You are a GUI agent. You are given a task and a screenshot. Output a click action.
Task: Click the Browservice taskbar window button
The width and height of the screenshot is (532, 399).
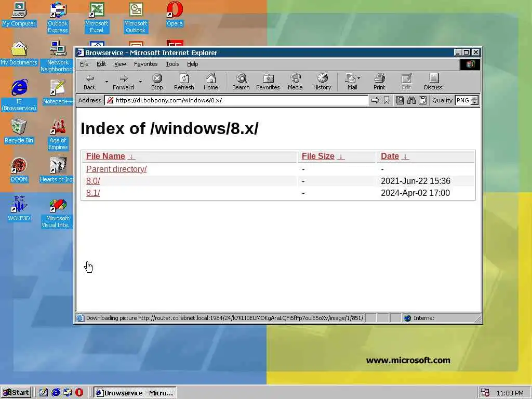[135, 393]
